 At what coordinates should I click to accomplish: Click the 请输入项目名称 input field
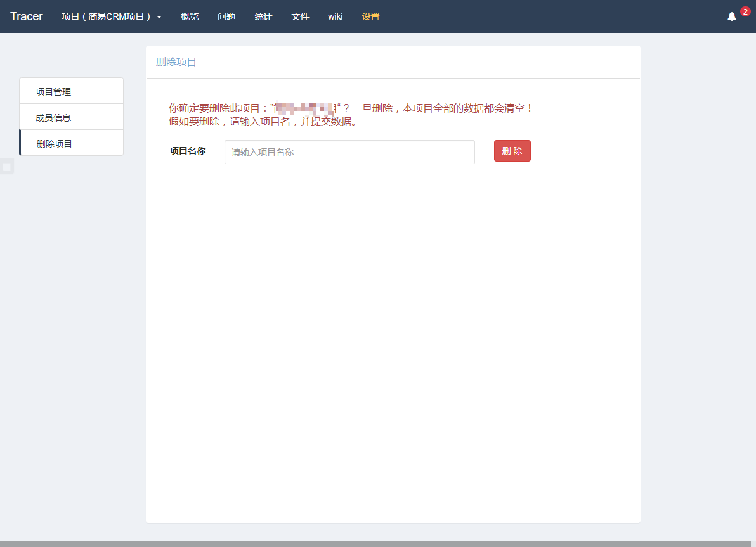349,152
